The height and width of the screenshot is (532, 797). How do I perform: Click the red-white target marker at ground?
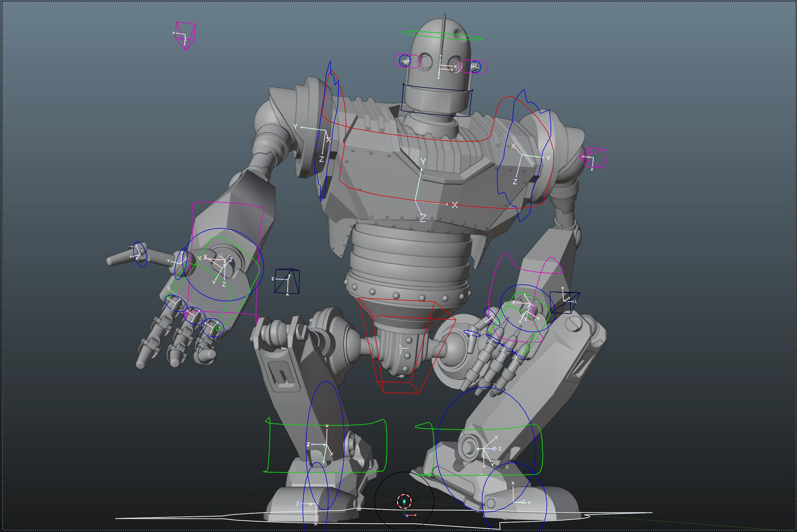tap(404, 501)
